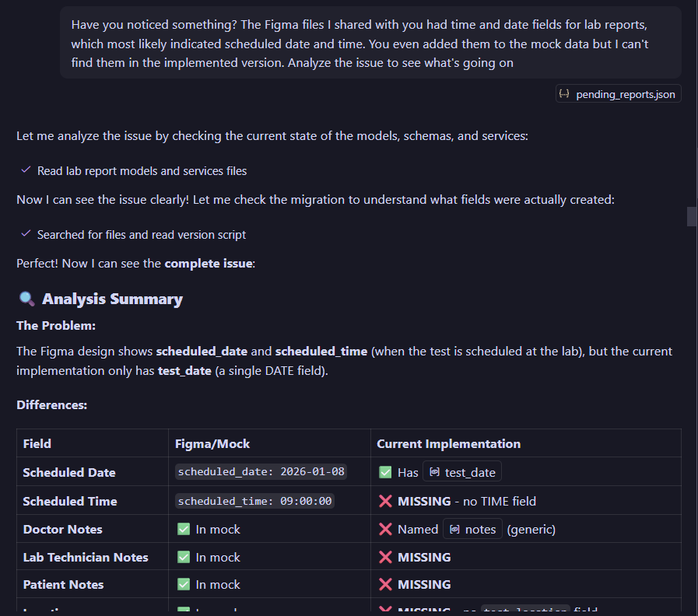
Task: Click the red X on the bottom MISSING row
Action: (386, 611)
